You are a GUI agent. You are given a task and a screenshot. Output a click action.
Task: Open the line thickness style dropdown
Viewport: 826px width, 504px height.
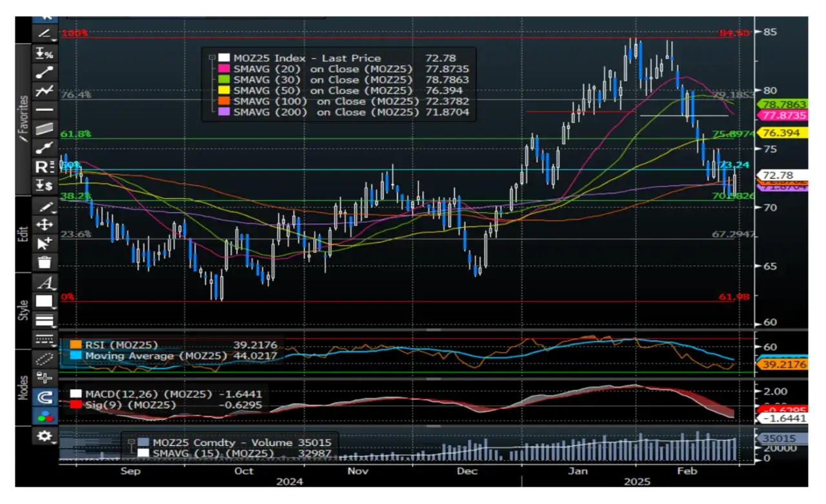[x=45, y=319]
